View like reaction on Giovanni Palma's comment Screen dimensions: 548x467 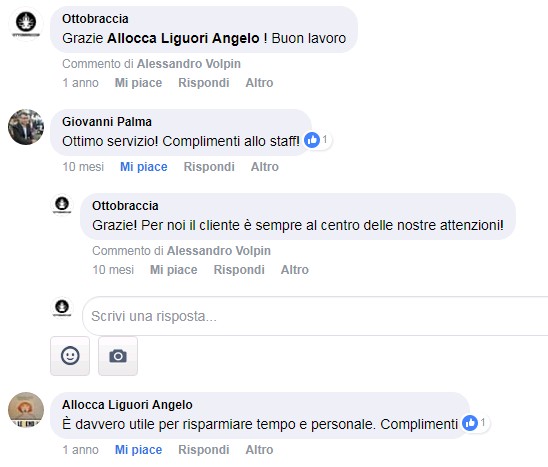tap(317, 140)
